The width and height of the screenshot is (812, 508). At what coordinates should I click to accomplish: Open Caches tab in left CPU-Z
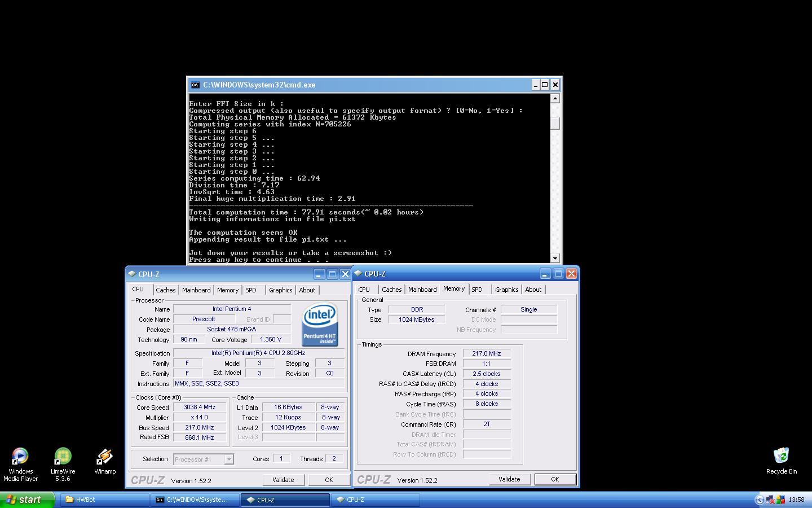[165, 290]
